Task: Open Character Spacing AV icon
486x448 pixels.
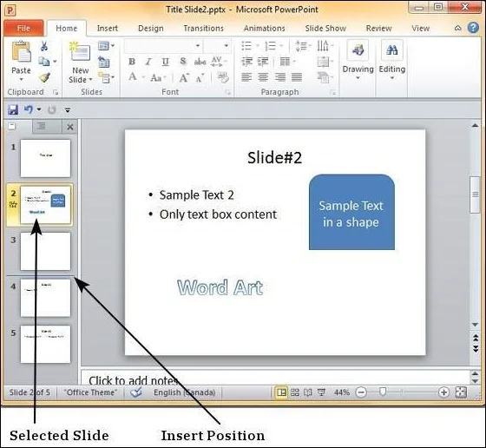Action: [x=216, y=62]
